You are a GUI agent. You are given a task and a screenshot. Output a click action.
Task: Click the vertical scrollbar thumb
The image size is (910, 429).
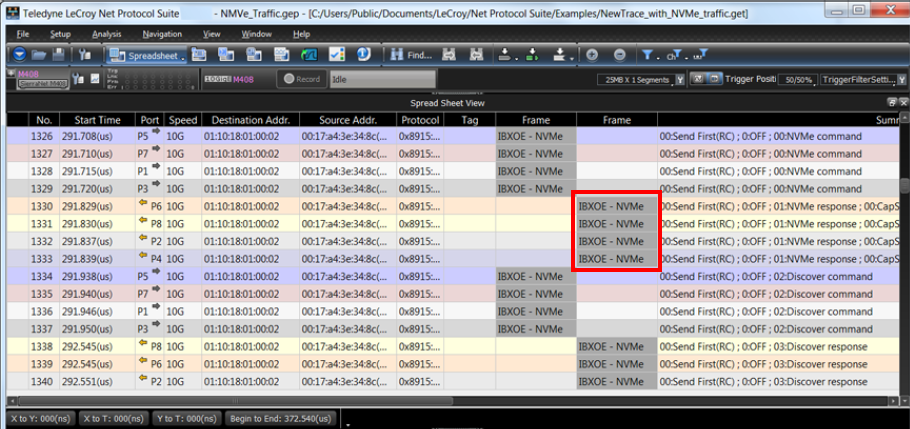coord(904,185)
